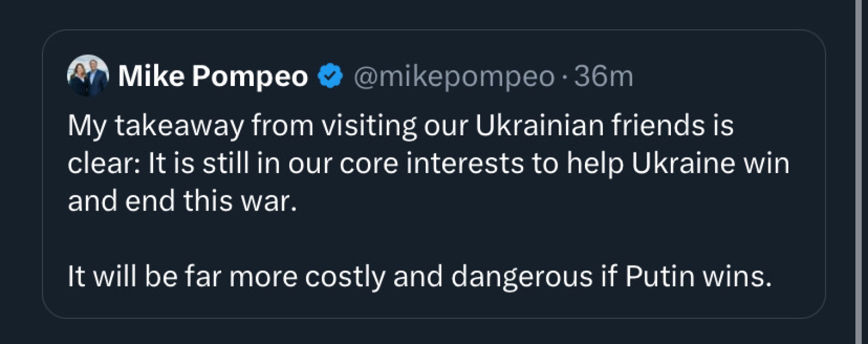This screenshot has width=868, height=344.
Task: Open the Mike Pompeo display name
Action: [213, 76]
